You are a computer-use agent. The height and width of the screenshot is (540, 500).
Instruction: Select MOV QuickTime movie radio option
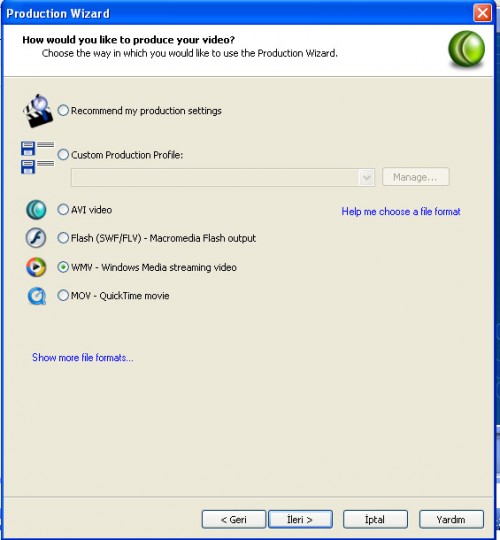click(63, 295)
